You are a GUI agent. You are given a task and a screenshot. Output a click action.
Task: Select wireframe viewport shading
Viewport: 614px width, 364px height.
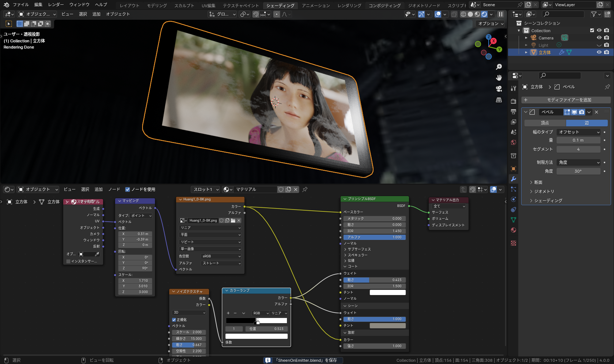(463, 14)
